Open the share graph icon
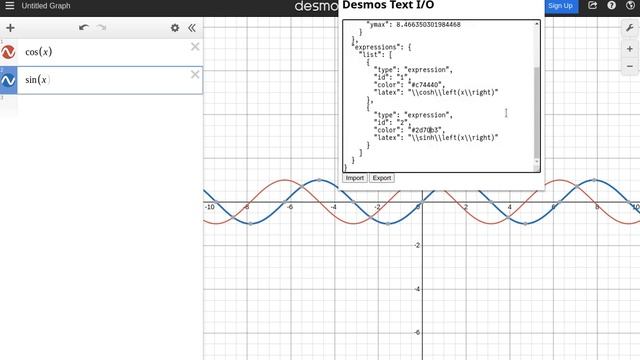 pos(592,6)
